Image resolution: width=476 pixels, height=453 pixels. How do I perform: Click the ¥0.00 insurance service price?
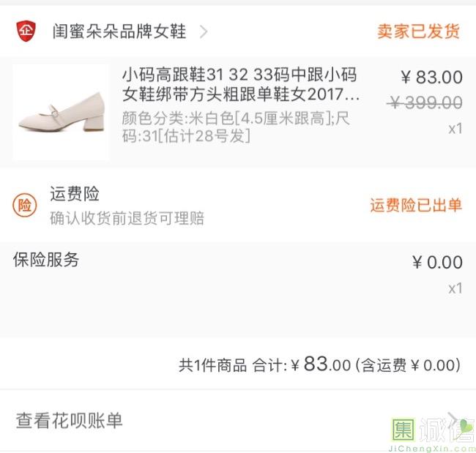pos(437,263)
